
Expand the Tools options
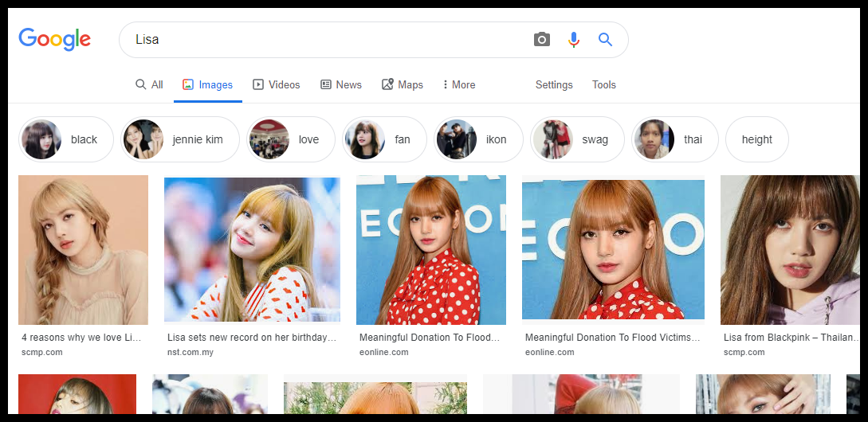pyautogui.click(x=603, y=84)
